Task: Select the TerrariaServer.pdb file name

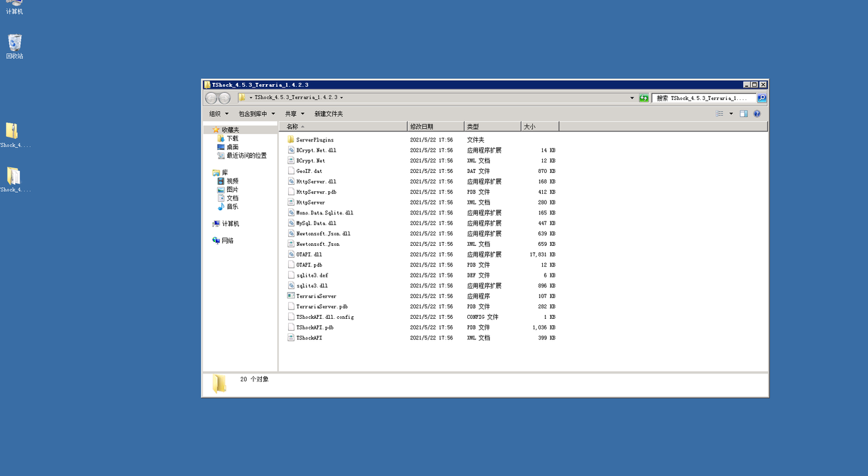Action: coord(322,306)
